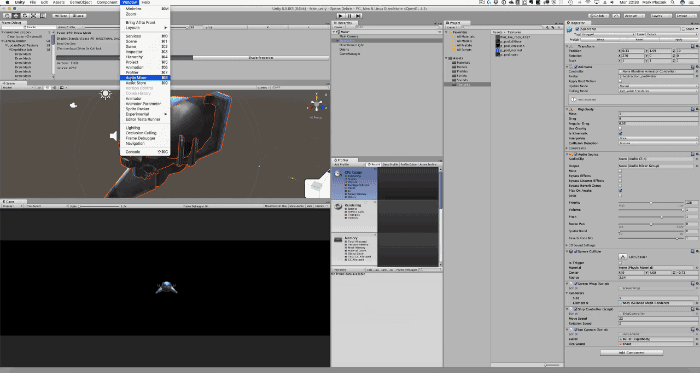Toggle Apply Root Motion checkbox
The height and width of the screenshot is (373, 700).
click(620, 81)
